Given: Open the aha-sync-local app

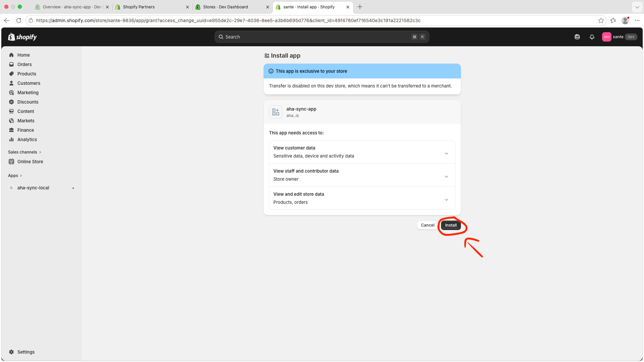Looking at the screenshot, I should coord(33,188).
